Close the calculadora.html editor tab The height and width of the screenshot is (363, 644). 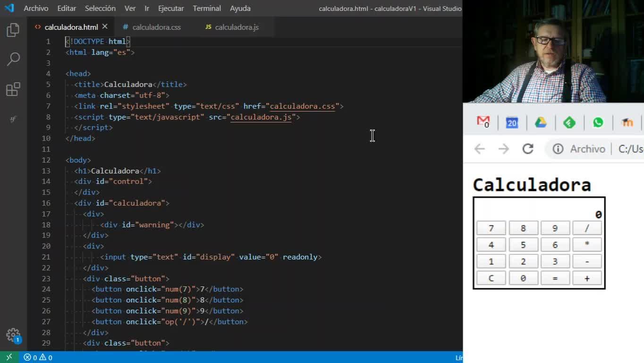click(105, 27)
